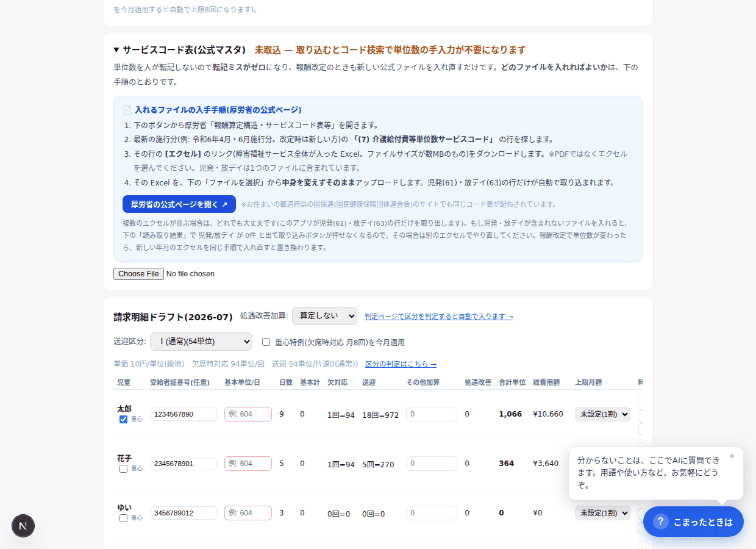
Task: Click 基本単位/日 field in 花子 row
Action: [248, 464]
